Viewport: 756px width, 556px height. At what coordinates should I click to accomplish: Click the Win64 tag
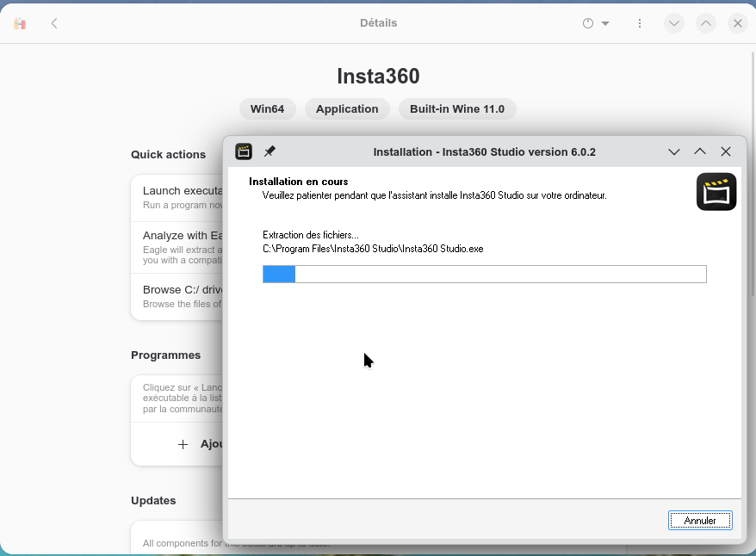pyautogui.click(x=267, y=109)
